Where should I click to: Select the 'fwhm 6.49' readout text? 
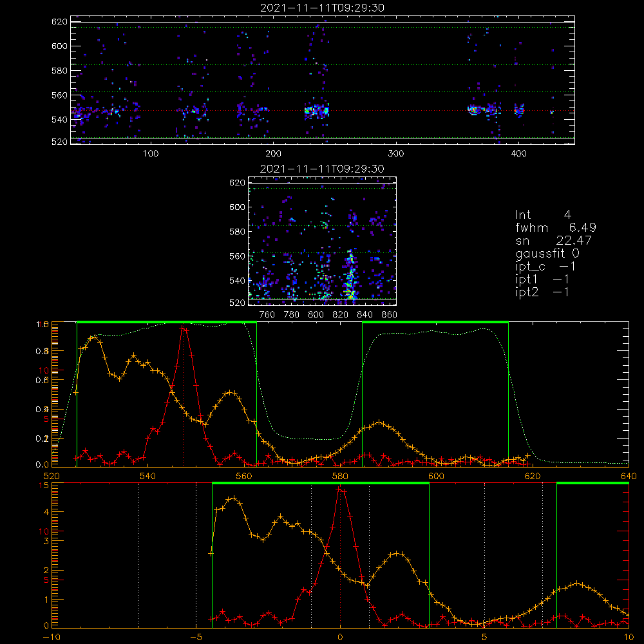click(x=556, y=227)
